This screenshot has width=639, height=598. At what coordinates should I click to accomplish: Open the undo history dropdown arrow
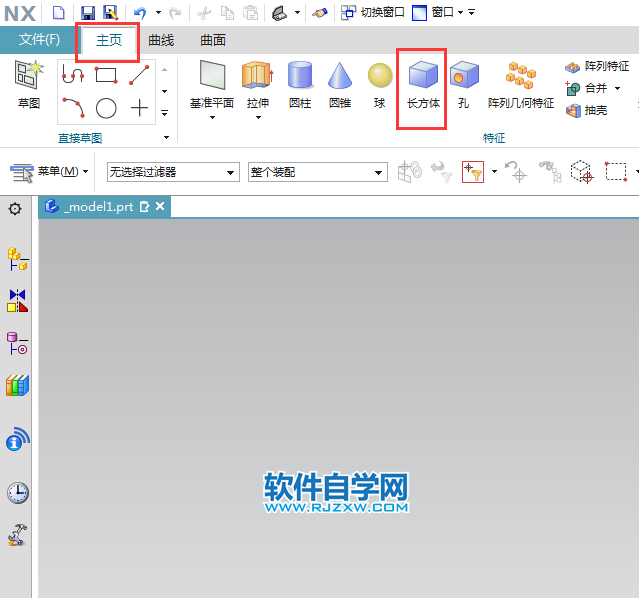[158, 13]
